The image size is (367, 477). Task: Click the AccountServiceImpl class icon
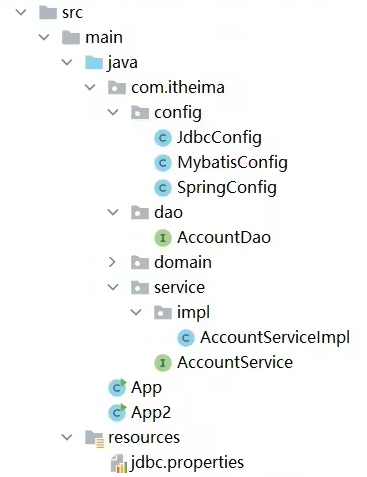[186, 338]
